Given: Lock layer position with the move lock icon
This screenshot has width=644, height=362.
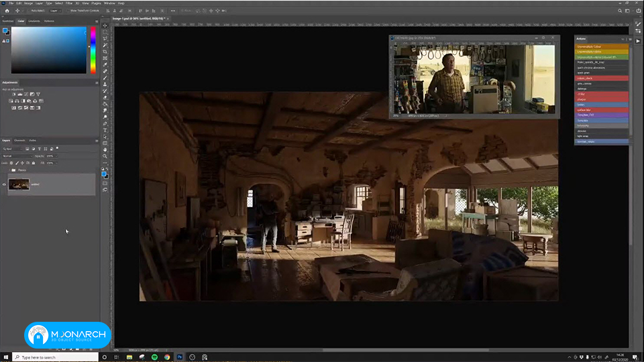Looking at the screenshot, I should pyautogui.click(x=22, y=163).
